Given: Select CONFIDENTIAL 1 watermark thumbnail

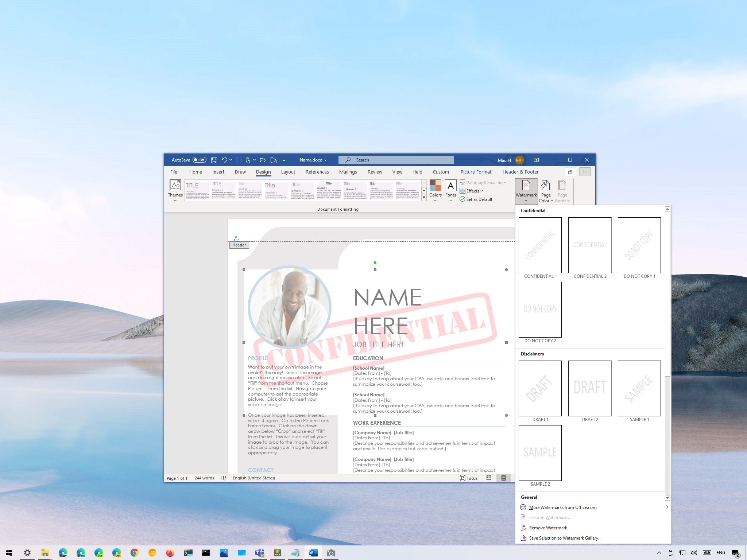Looking at the screenshot, I should (541, 245).
